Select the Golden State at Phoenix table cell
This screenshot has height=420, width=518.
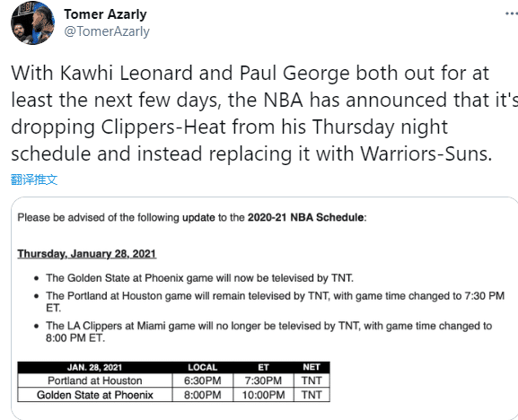[95, 395]
